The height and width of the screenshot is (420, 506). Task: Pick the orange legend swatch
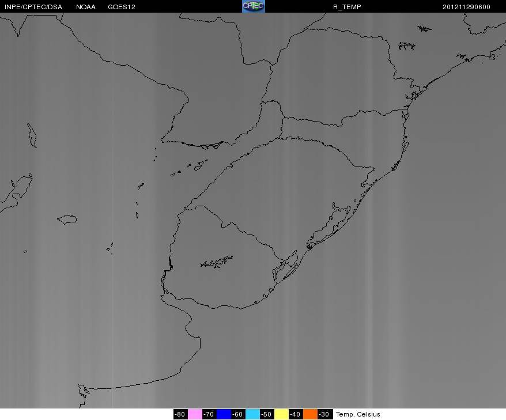310,414
